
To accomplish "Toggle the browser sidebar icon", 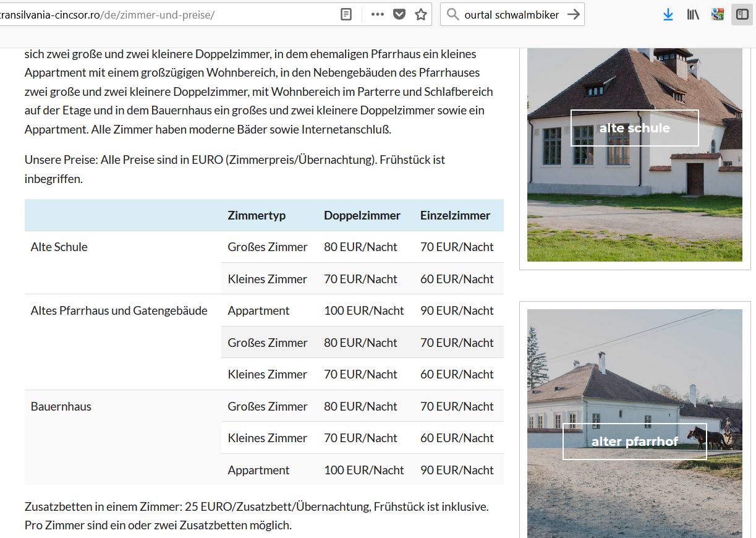I will tap(742, 14).
